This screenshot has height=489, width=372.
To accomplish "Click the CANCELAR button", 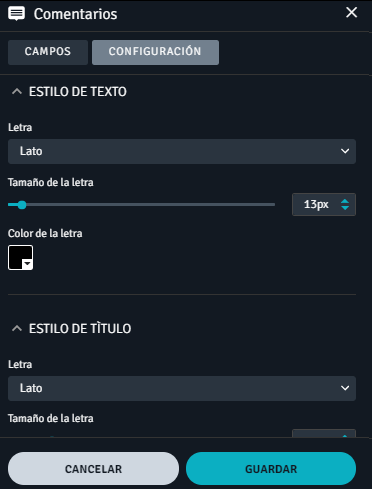I will pyautogui.click(x=93, y=469).
